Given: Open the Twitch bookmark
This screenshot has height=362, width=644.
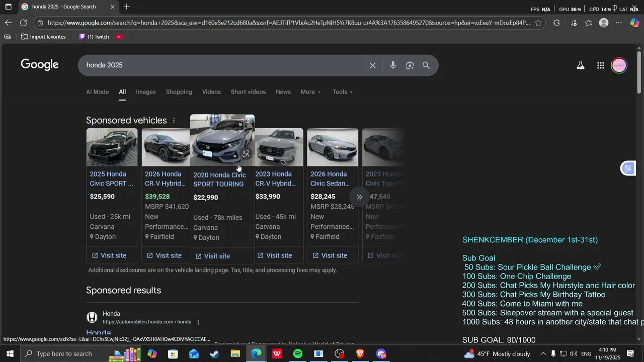Looking at the screenshot, I should [94, 37].
